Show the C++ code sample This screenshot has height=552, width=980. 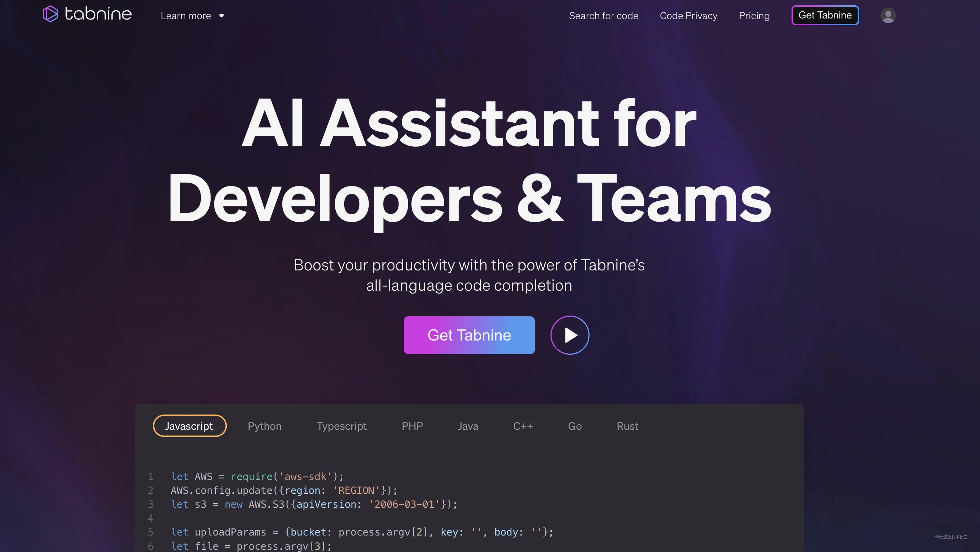523,426
